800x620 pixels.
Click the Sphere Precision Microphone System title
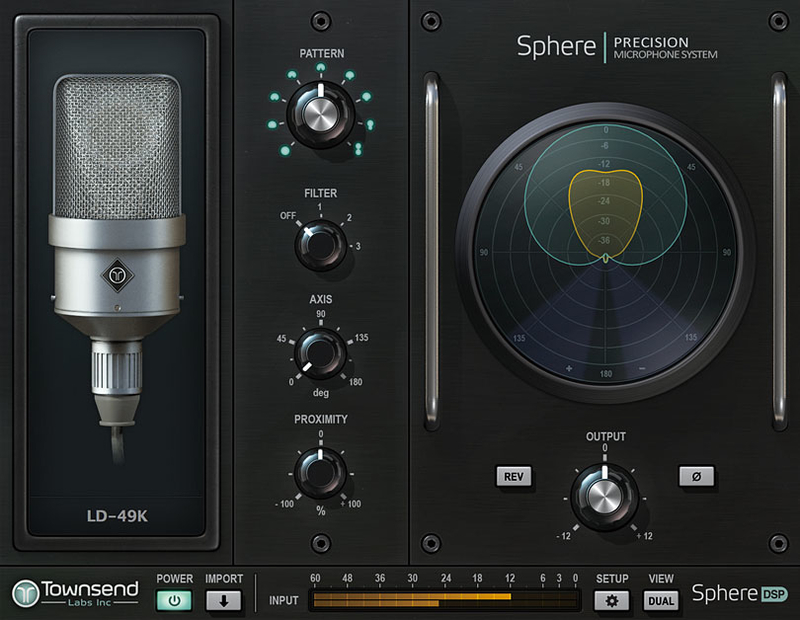coord(617,46)
